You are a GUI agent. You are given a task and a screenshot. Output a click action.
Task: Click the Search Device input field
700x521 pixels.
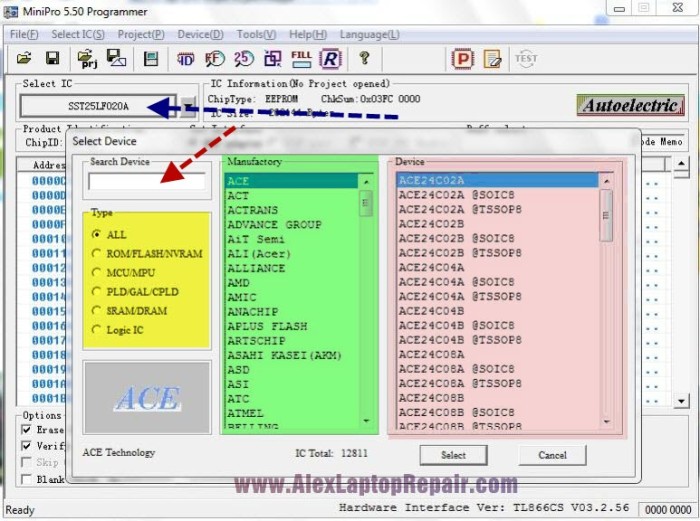pyautogui.click(x=146, y=182)
